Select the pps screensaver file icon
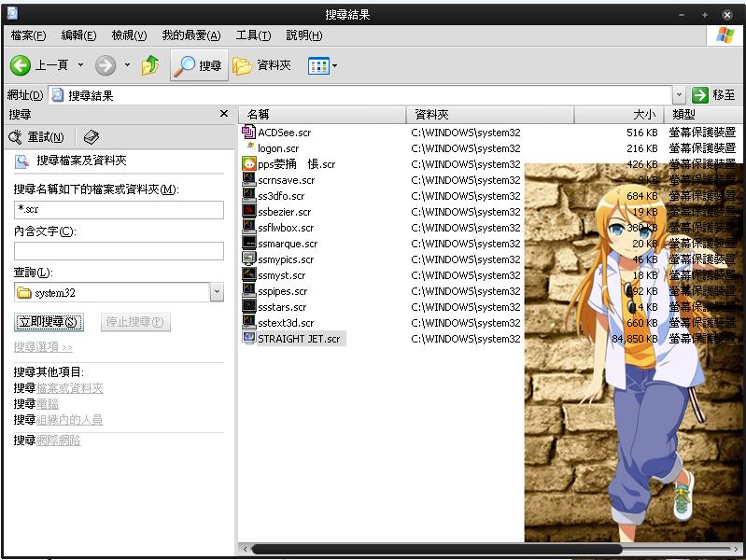The height and width of the screenshot is (560, 746). tap(249, 163)
